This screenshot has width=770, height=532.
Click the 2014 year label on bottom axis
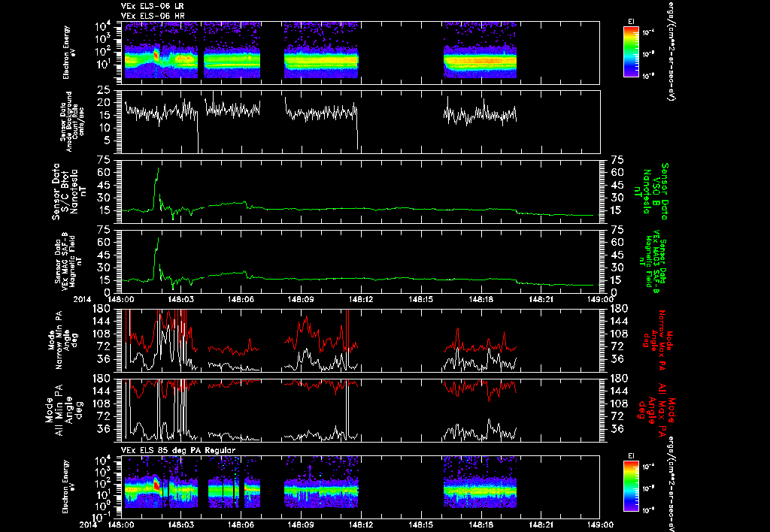[90, 524]
